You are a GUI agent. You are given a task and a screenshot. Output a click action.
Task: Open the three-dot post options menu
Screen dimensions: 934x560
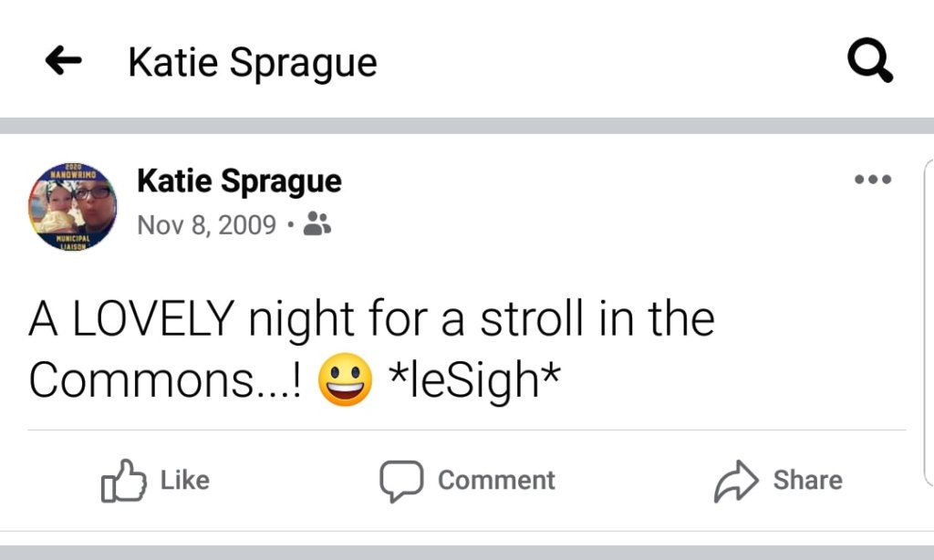tap(872, 179)
